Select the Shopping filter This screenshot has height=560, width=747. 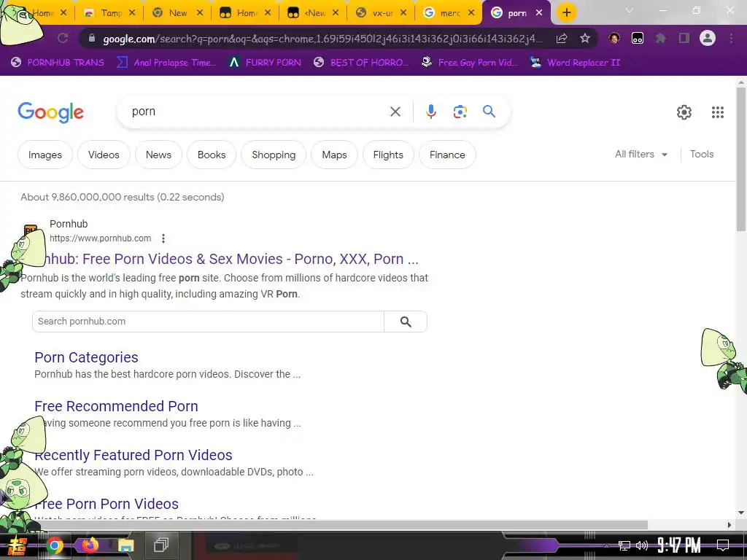274,155
